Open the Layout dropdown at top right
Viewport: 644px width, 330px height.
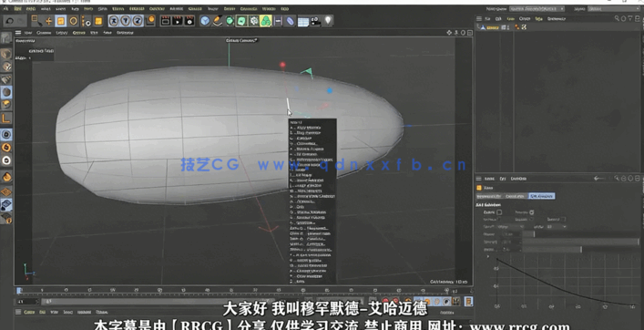tap(613, 8)
